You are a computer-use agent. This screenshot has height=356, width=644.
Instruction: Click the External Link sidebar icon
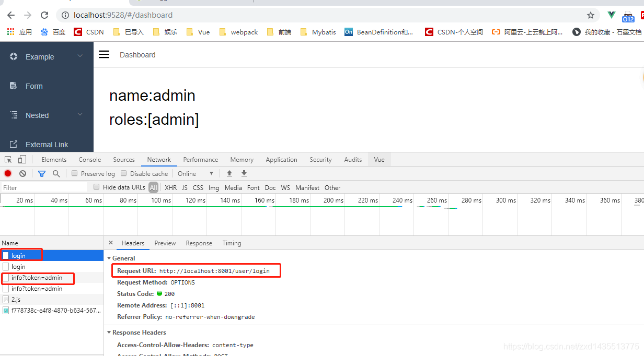pos(14,144)
